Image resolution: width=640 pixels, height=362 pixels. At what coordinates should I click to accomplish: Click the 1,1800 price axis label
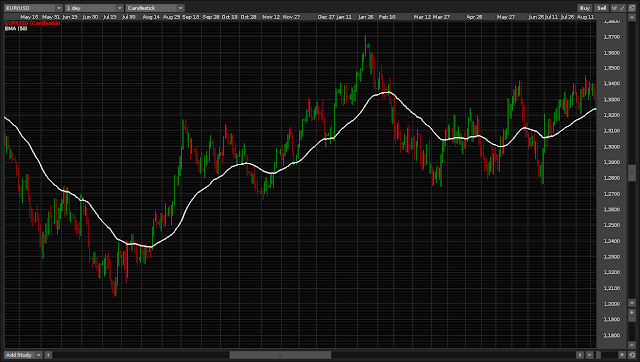pos(611,335)
